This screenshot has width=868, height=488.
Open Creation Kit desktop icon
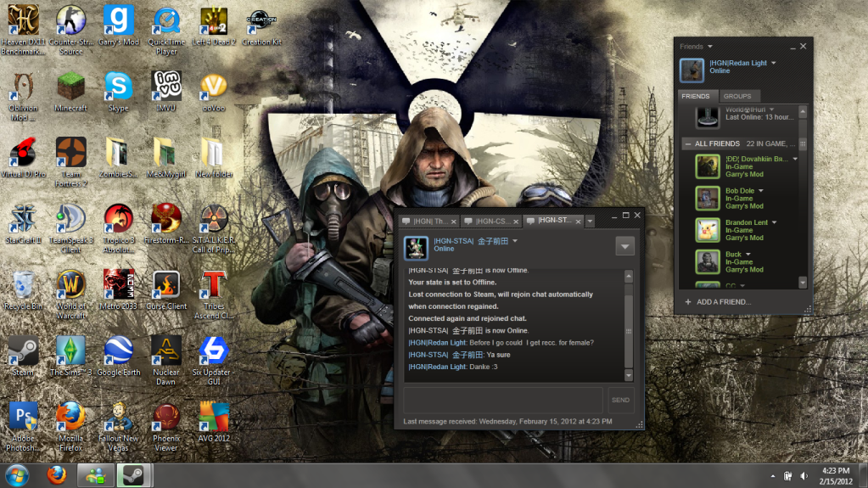coord(261,25)
